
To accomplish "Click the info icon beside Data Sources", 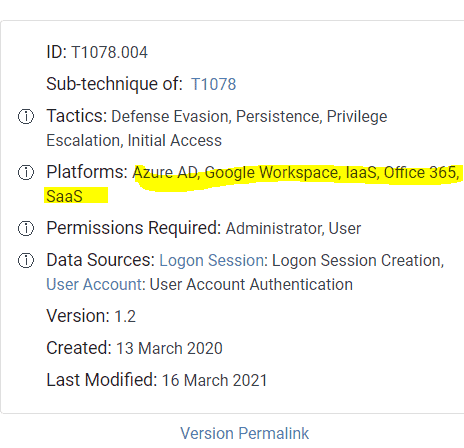I will click(26, 260).
